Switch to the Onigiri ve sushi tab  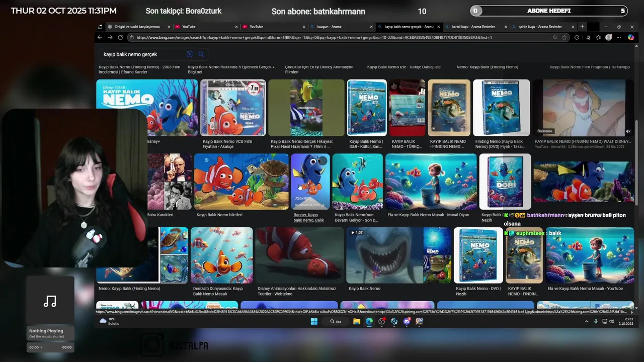(137, 27)
